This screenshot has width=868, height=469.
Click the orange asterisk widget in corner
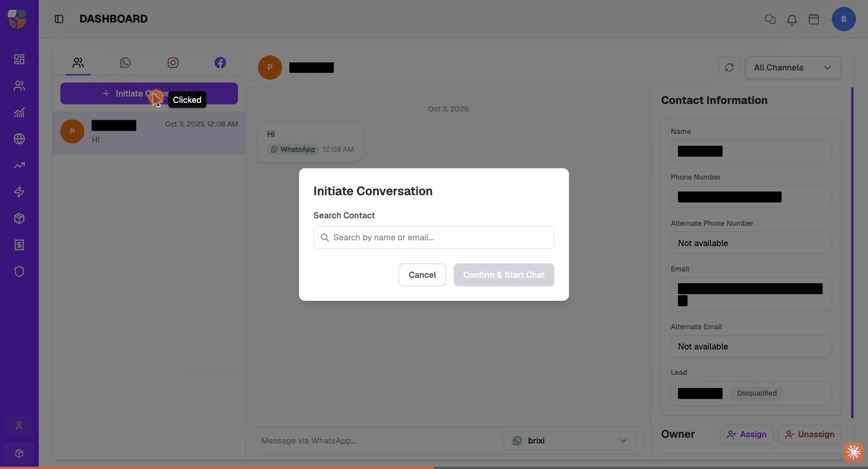(854, 453)
